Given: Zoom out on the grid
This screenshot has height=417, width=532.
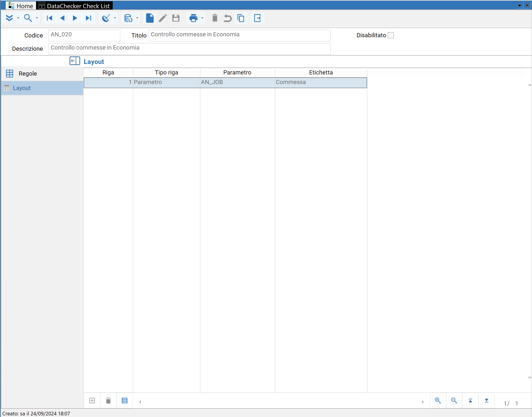Looking at the screenshot, I should [454, 401].
